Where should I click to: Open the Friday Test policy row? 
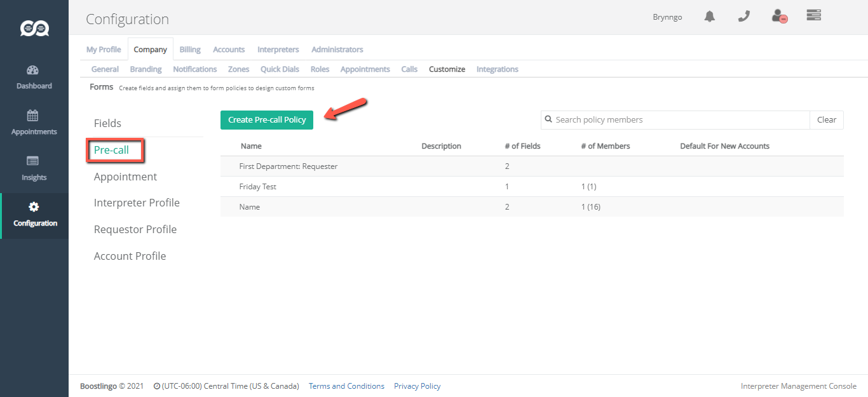(257, 187)
